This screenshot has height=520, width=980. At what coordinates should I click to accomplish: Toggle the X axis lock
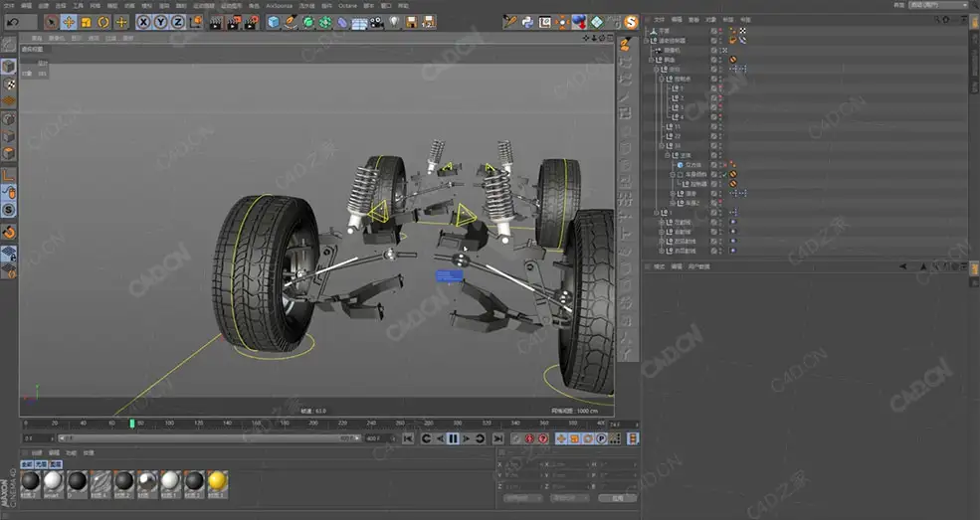[143, 23]
